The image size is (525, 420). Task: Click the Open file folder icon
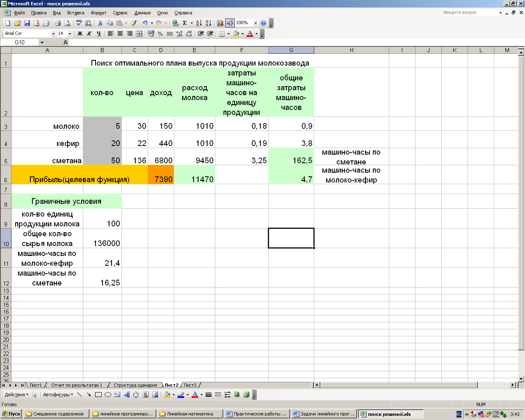tap(17, 23)
